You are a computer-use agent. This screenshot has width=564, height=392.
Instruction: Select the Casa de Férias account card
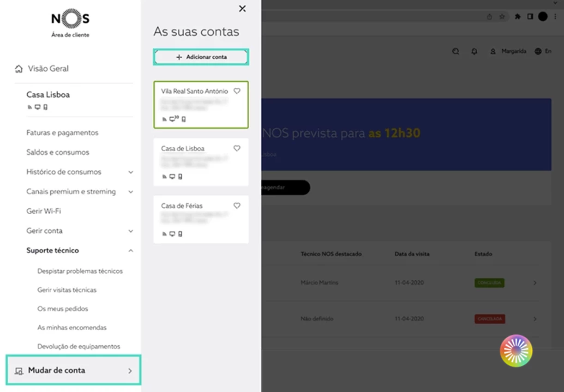point(201,219)
